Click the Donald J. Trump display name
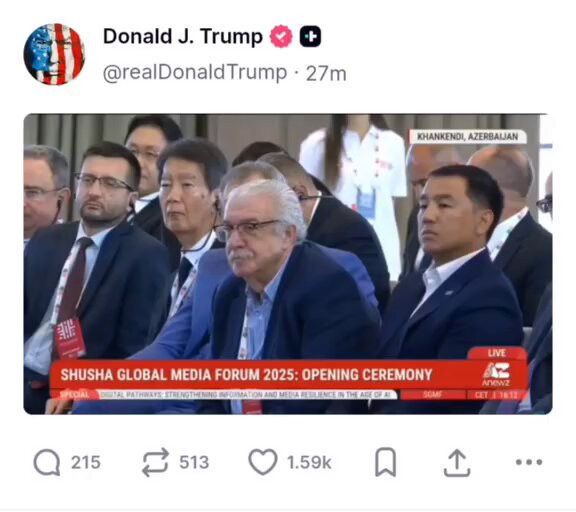This screenshot has width=576, height=512. click(x=183, y=37)
